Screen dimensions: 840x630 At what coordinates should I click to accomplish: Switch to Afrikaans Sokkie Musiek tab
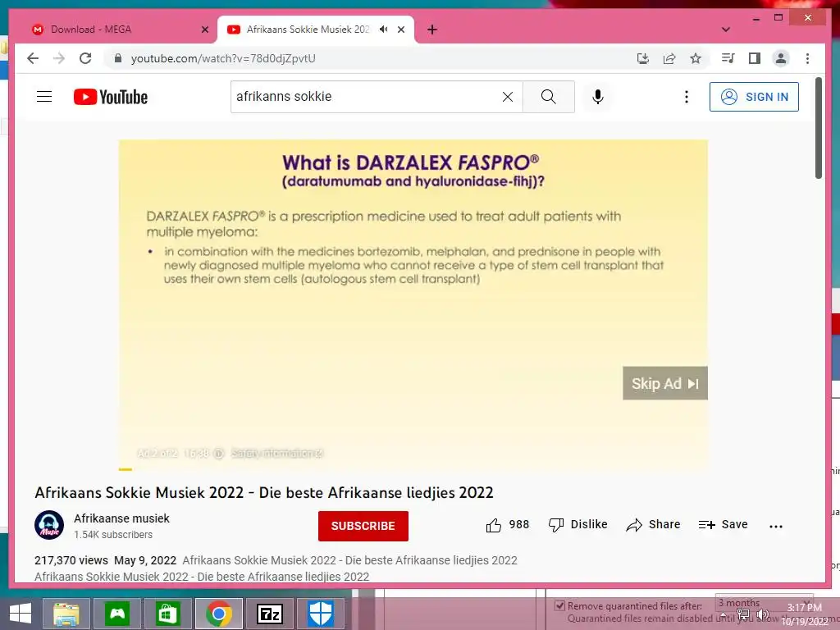(308, 30)
